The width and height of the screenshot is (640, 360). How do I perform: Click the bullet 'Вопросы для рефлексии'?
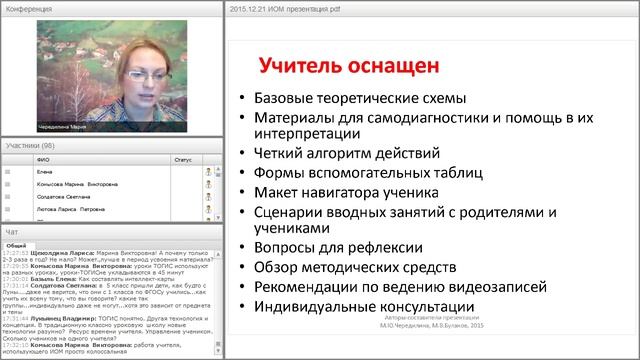(x=338, y=248)
